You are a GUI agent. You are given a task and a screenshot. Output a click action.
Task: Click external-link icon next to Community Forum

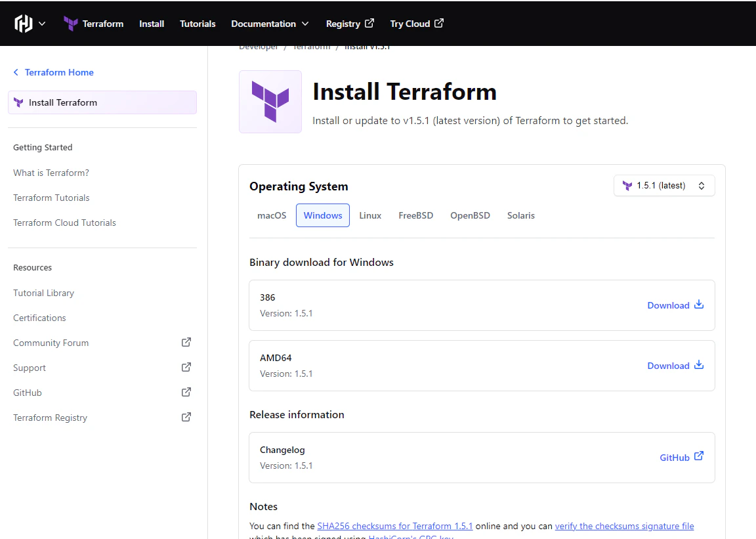point(186,342)
